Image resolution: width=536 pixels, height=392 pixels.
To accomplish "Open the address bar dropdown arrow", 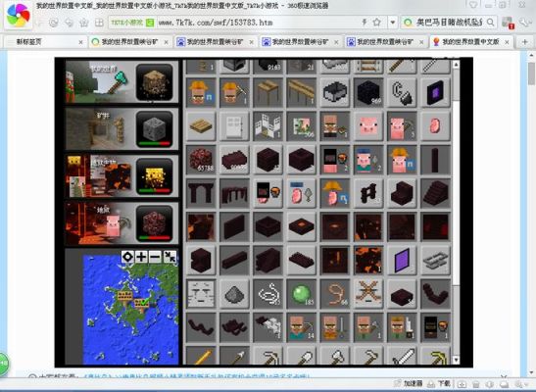I will 392,23.
